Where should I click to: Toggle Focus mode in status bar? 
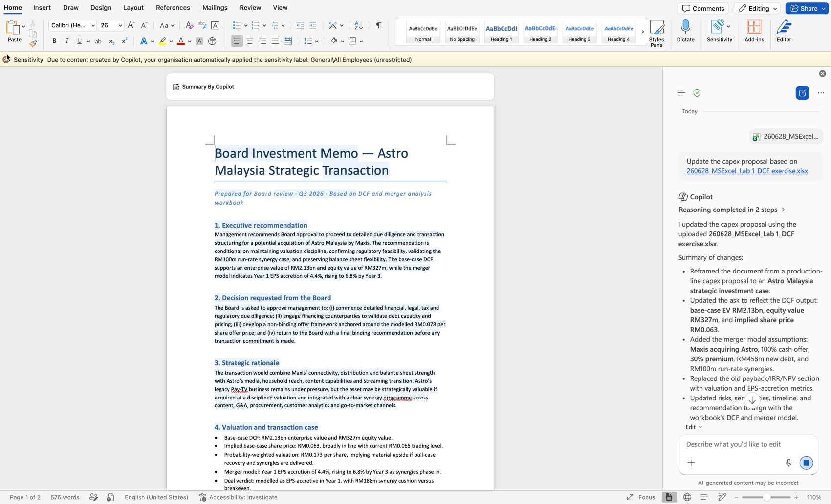pos(641,497)
